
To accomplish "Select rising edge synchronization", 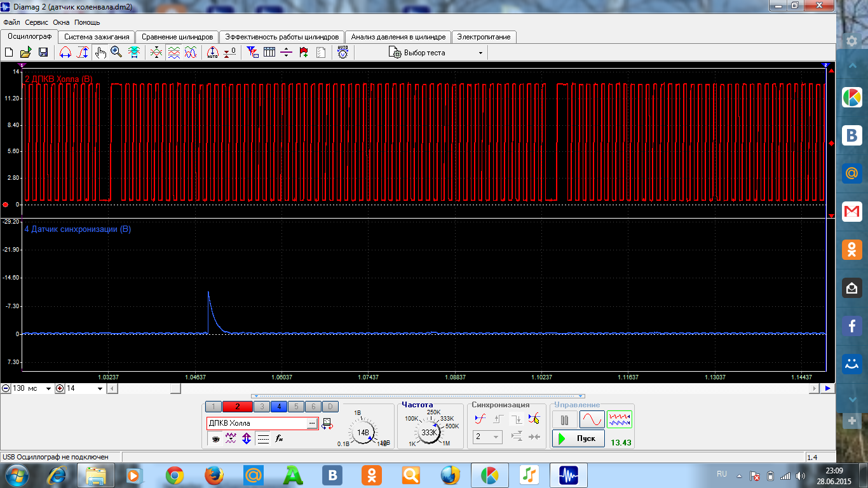I will tap(499, 419).
